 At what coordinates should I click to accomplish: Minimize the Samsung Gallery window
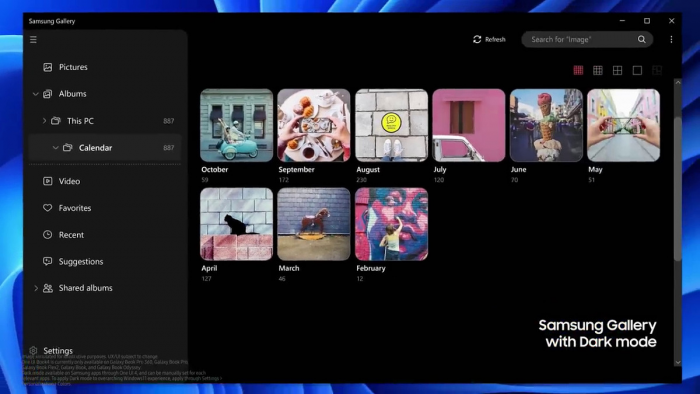[622, 21]
